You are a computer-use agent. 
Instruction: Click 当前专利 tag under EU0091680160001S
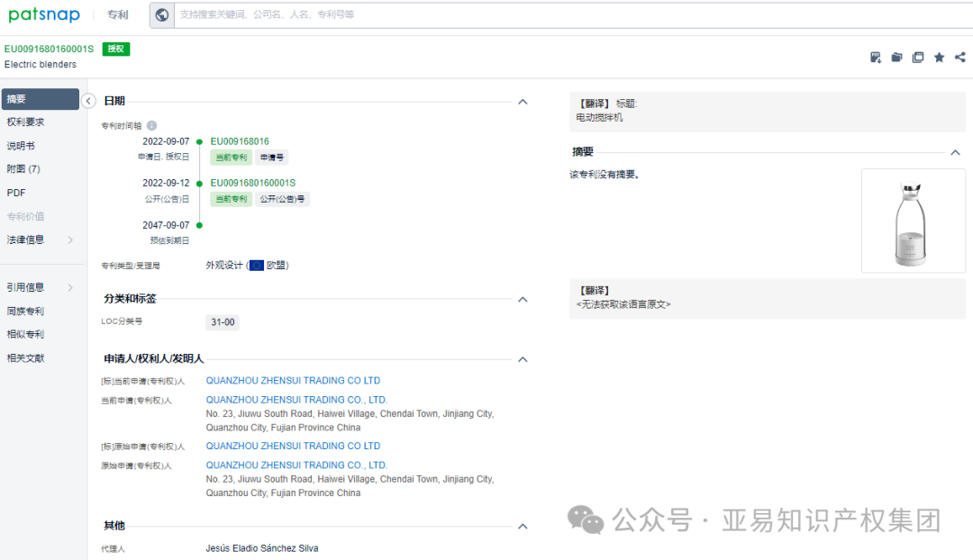click(231, 199)
